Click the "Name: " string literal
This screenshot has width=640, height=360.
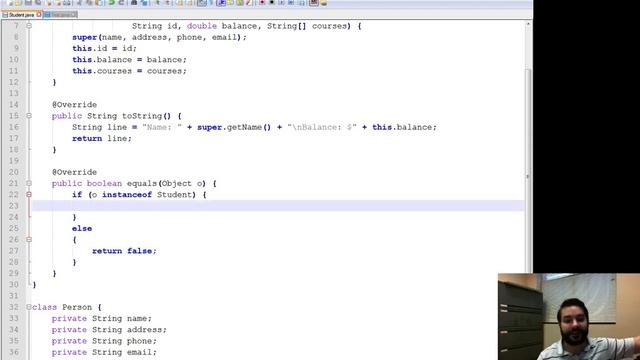tap(162, 127)
